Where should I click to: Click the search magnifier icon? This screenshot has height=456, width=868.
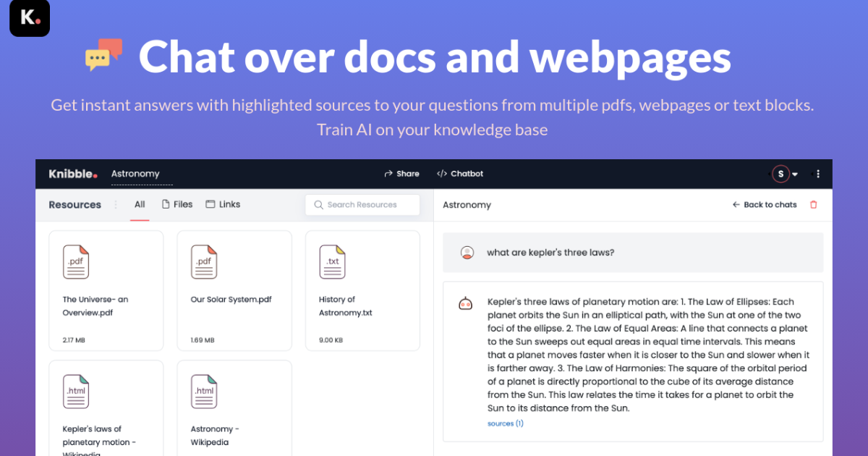tap(318, 205)
